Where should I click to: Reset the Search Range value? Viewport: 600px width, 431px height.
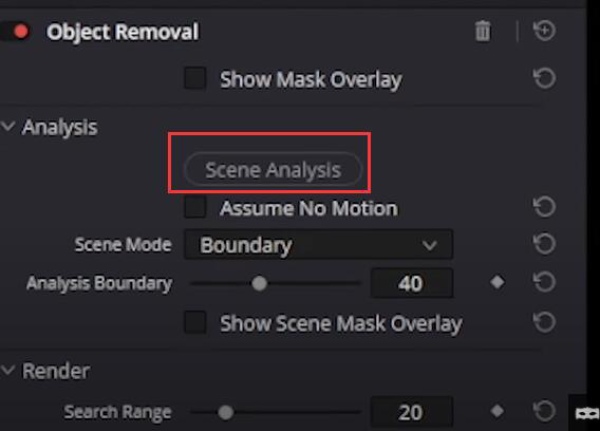coord(545,411)
